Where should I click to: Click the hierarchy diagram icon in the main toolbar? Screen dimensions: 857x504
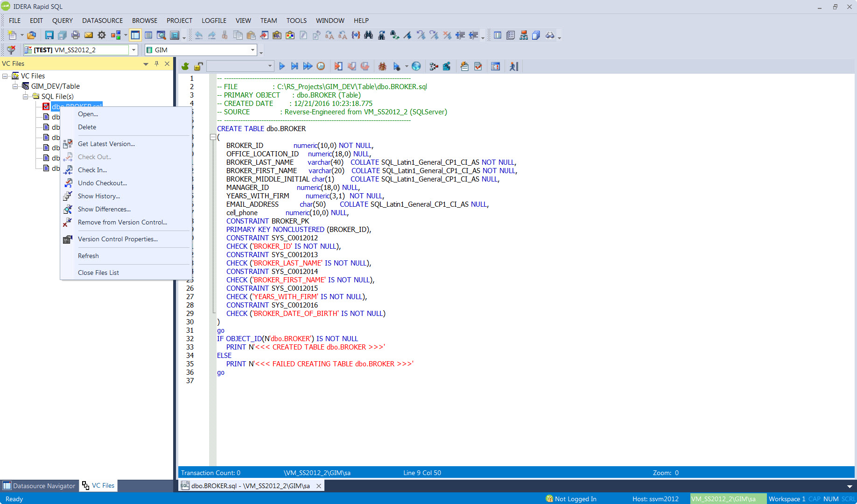coord(524,35)
